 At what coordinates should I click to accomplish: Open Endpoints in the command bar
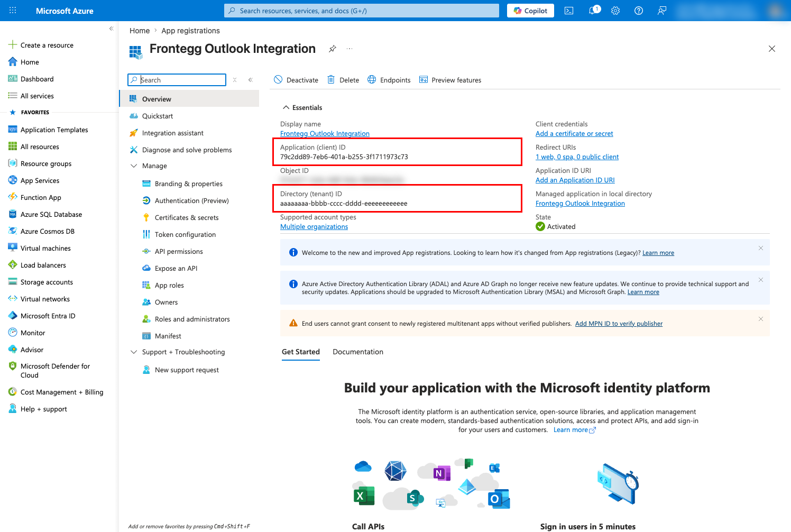pos(389,80)
